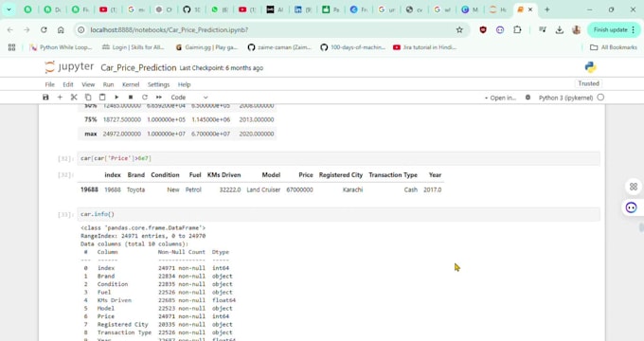Bookmark this page with the star icon

[x=459, y=30]
